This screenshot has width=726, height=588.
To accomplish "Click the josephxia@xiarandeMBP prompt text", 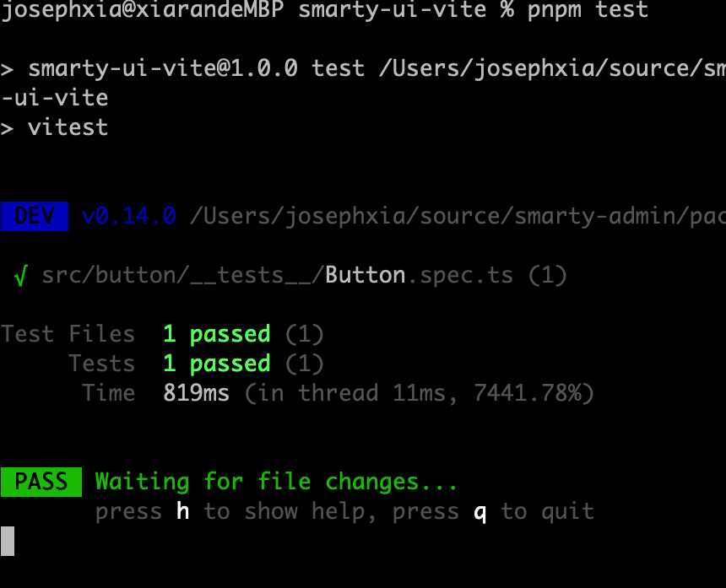I will click(142, 10).
